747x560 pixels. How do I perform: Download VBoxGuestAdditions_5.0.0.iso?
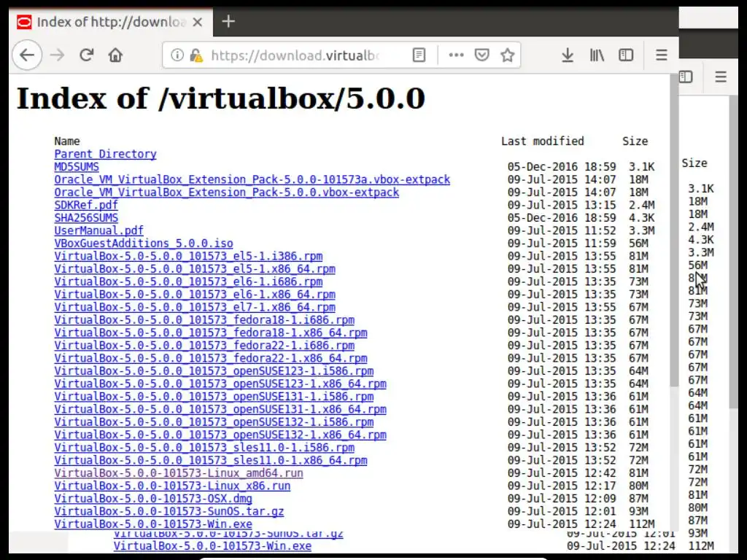click(x=144, y=244)
